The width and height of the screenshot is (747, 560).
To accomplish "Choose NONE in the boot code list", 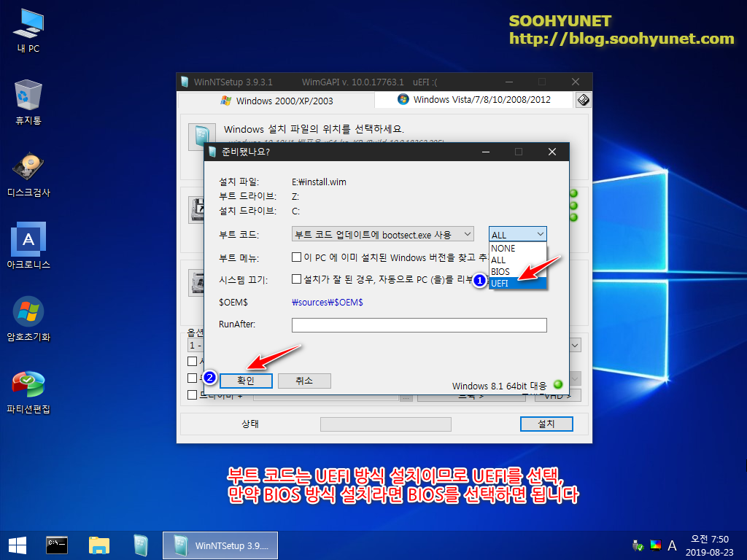I will 517,249.
